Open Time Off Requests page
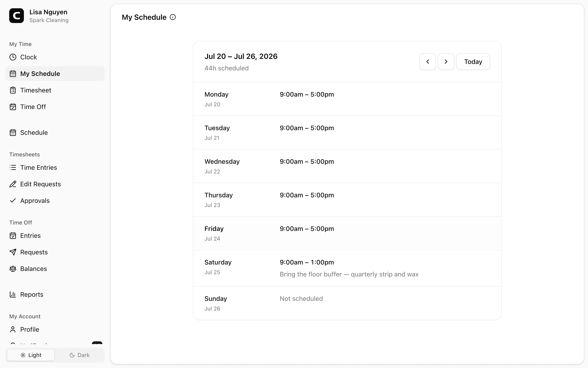Image resolution: width=588 pixels, height=368 pixels. (x=55, y=252)
